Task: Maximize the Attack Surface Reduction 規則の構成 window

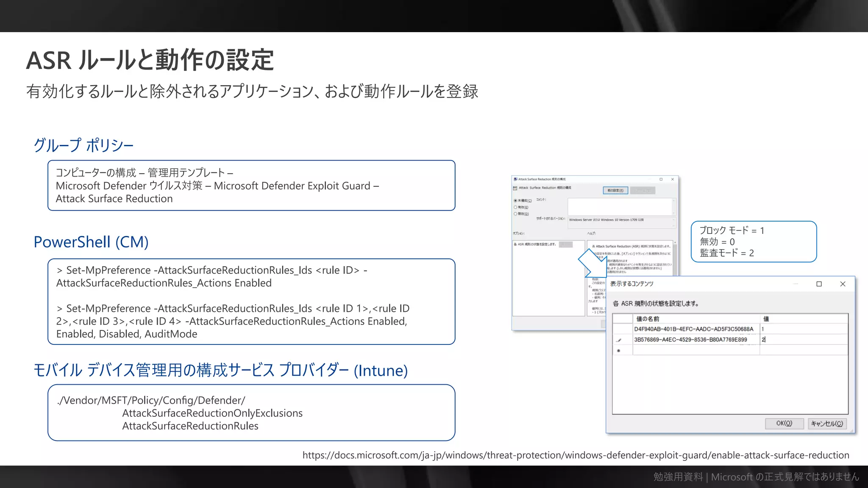Action: (661, 179)
